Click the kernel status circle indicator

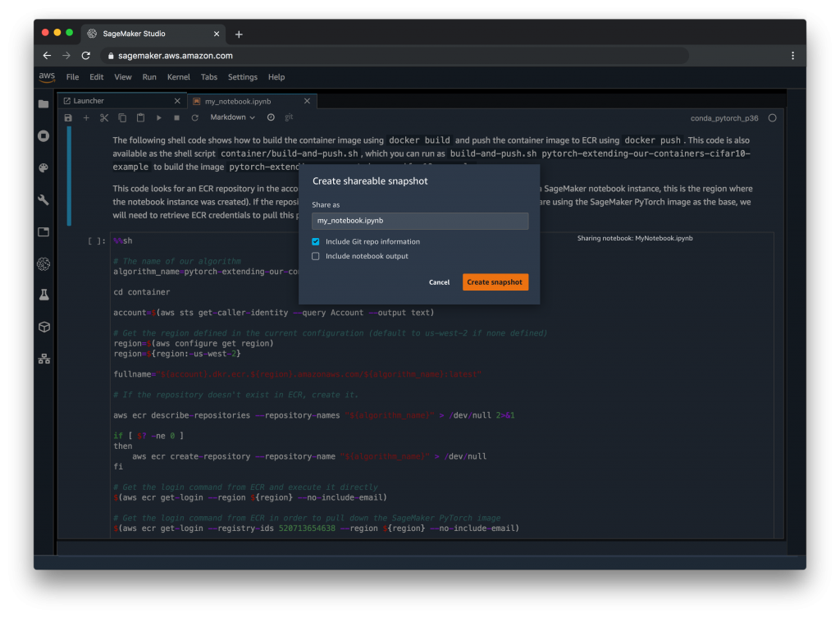pos(772,118)
